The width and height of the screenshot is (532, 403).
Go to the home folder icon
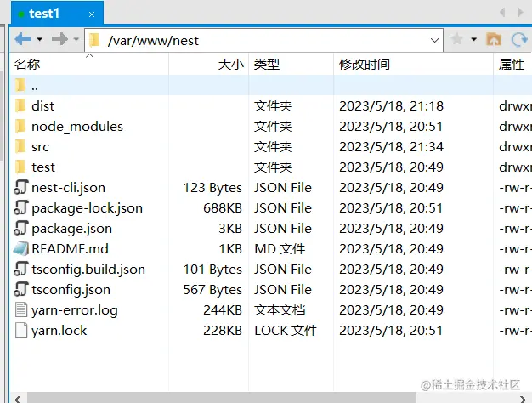click(x=494, y=39)
